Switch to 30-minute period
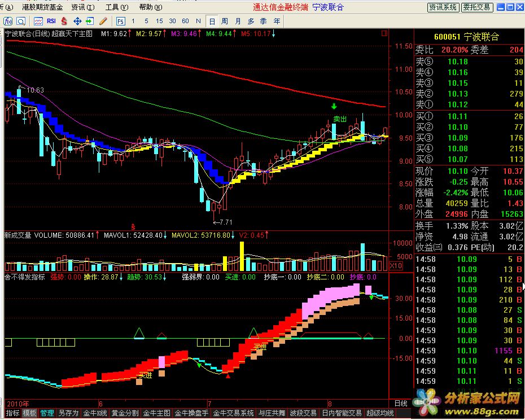Viewport: 525px width, 420px height. (x=172, y=21)
